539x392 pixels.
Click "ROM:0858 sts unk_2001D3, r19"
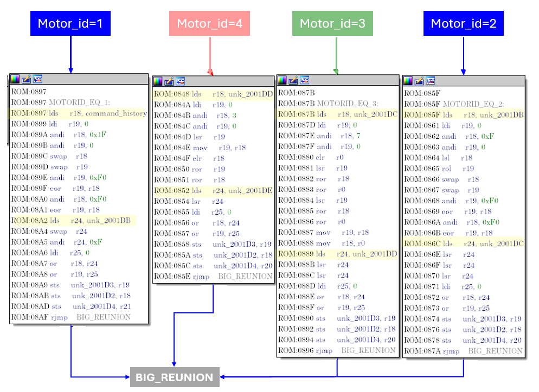[x=213, y=245]
